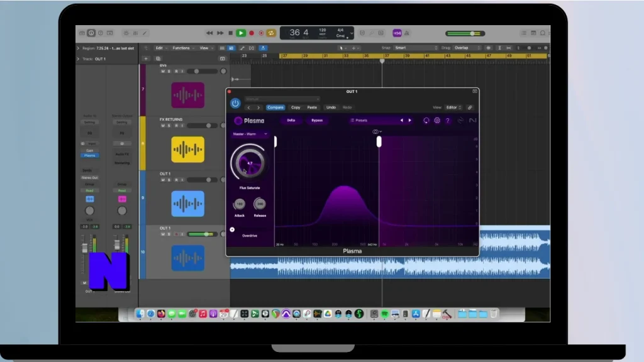Open the List Editors icon
The height and width of the screenshot is (362, 644).
[x=524, y=33]
